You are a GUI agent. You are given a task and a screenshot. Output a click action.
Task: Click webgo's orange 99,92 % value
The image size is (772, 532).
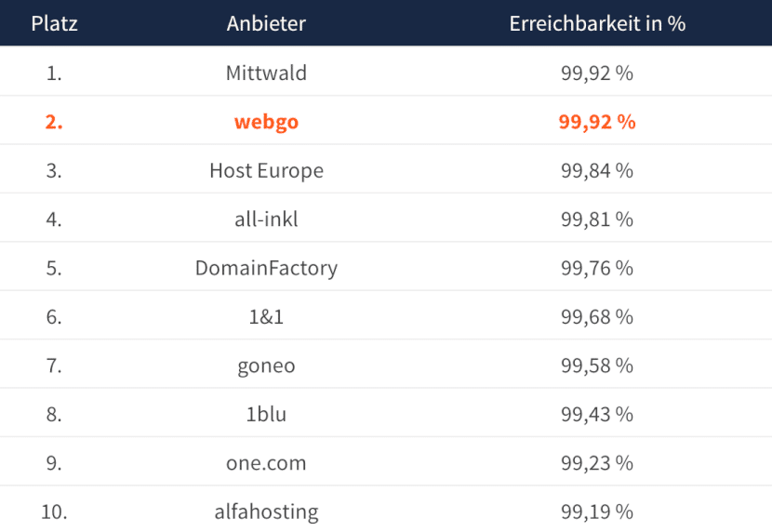pos(597,122)
